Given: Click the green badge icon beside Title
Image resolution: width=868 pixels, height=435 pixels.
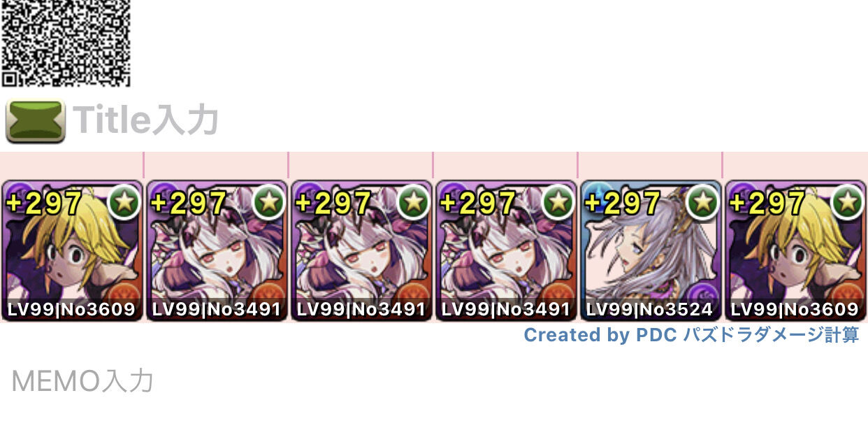Looking at the screenshot, I should point(35,121).
